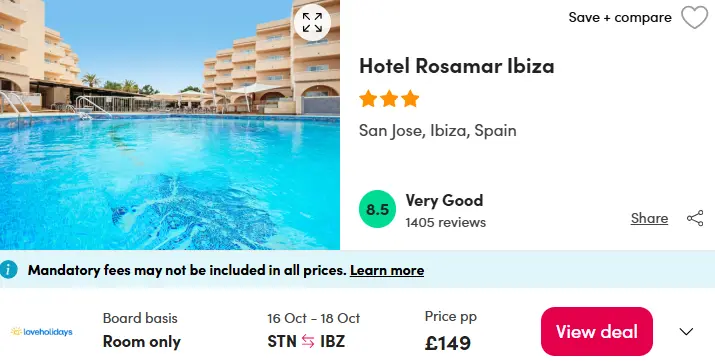
Task: Select the 16 Oct - 18 Oct dates
Action: [313, 318]
